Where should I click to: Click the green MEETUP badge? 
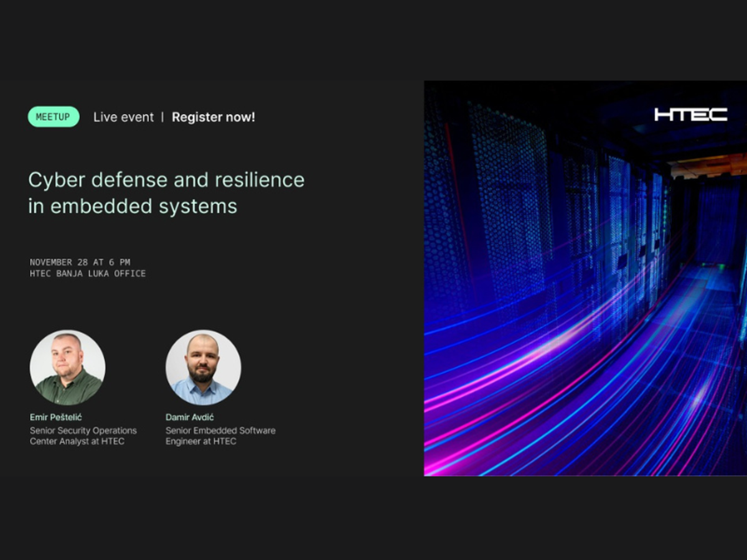tap(54, 117)
